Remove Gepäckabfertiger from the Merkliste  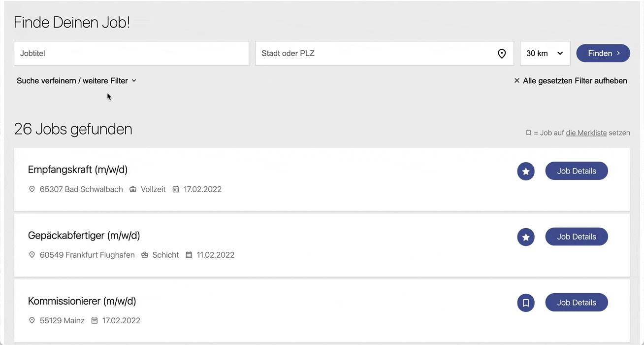(x=526, y=237)
